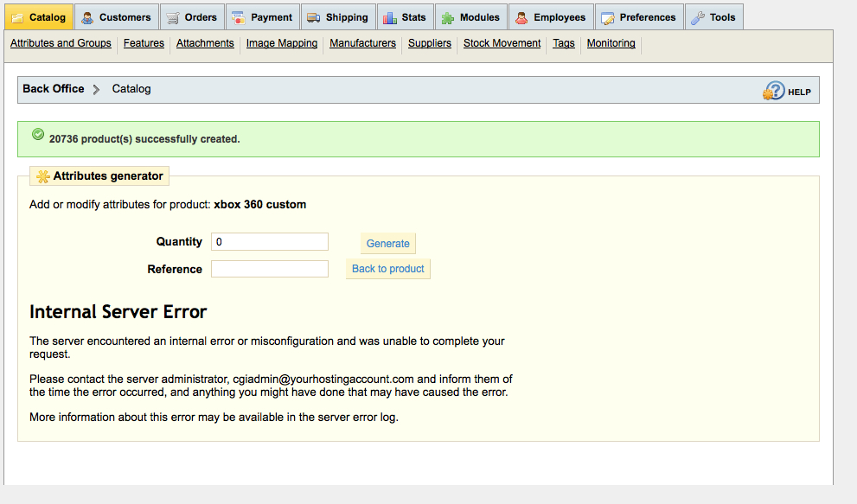Click the Attributes generator star icon
Screen dimensions: 857x504
coord(42,176)
